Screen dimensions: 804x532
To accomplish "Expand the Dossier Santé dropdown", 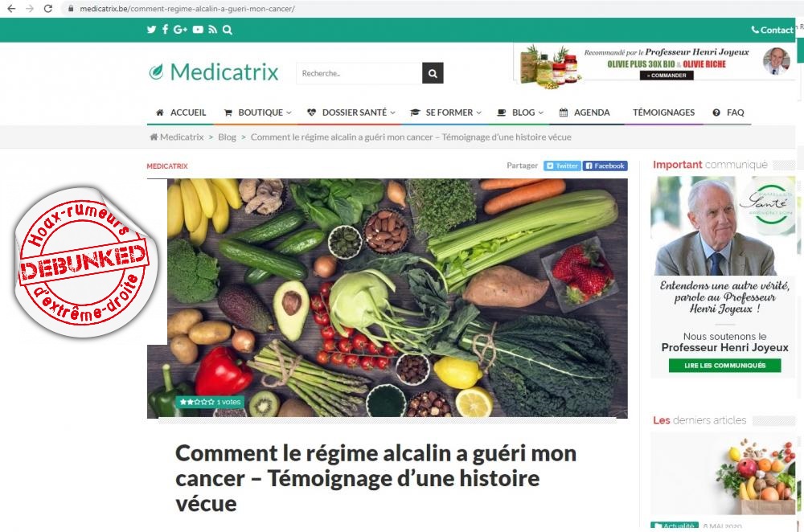I will [351, 113].
